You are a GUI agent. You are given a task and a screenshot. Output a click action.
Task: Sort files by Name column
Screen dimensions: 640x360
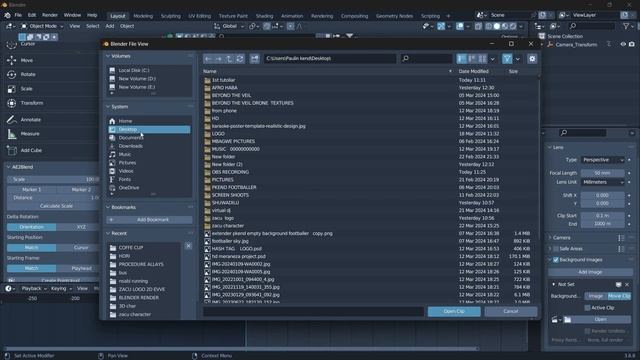pyautogui.click(x=210, y=71)
